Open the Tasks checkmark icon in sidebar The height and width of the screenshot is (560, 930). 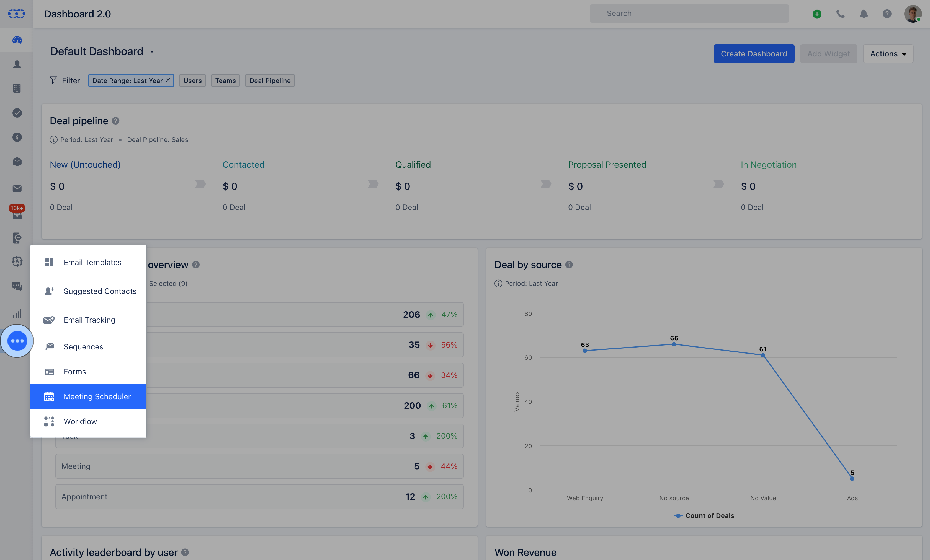[17, 113]
